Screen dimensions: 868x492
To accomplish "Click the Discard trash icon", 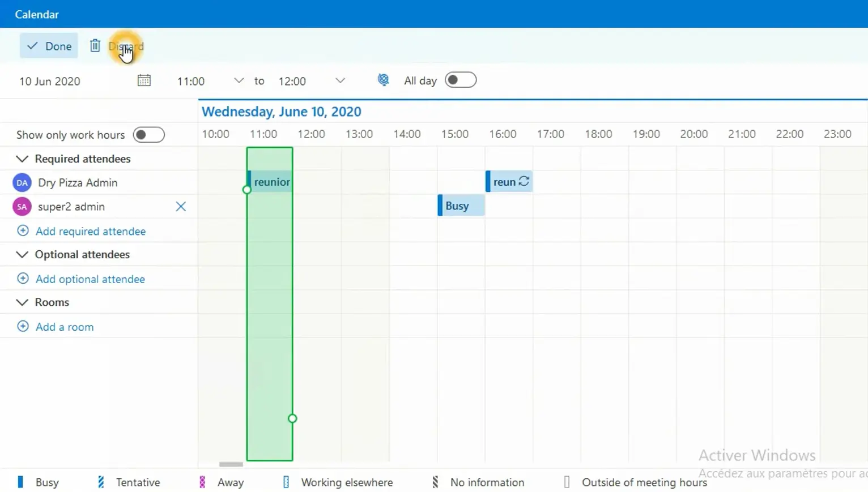I will [x=95, y=46].
